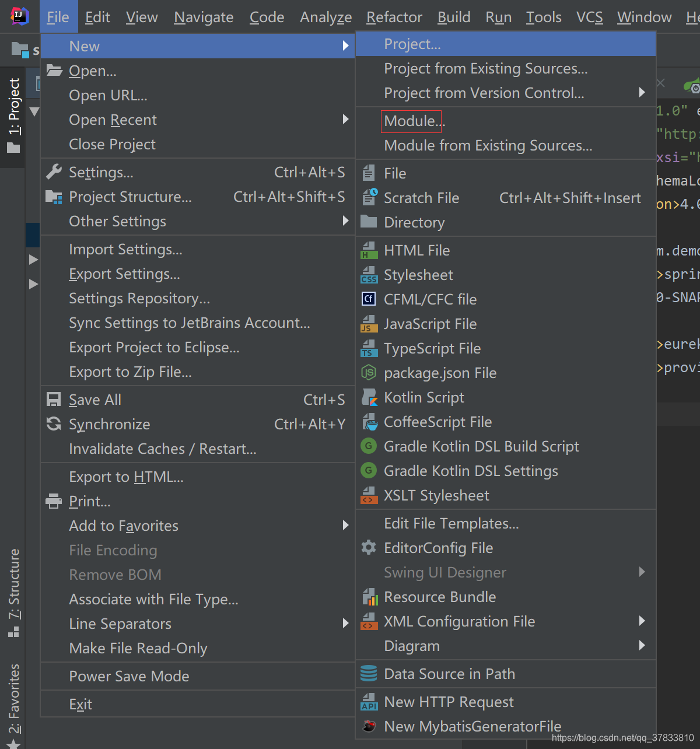This screenshot has height=749, width=700.
Task: Click the CoffeeScript File icon
Action: [369, 422]
